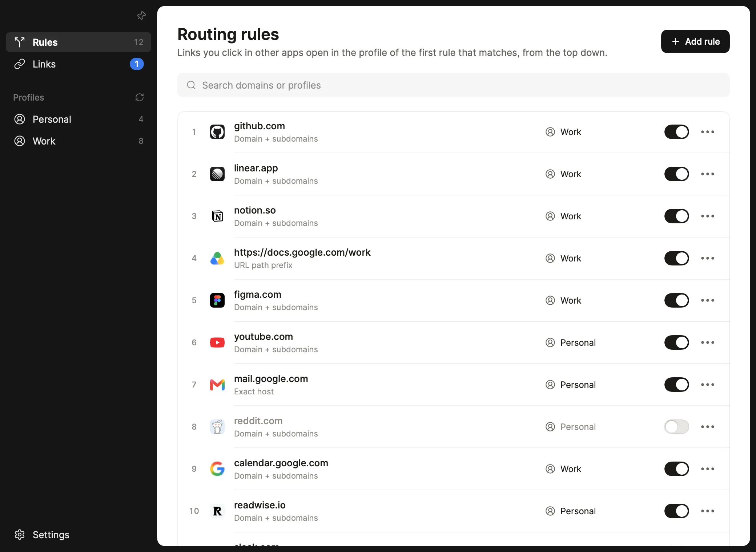Open more options for reddit.com rule
Viewport: 756px width, 552px height.
point(708,427)
